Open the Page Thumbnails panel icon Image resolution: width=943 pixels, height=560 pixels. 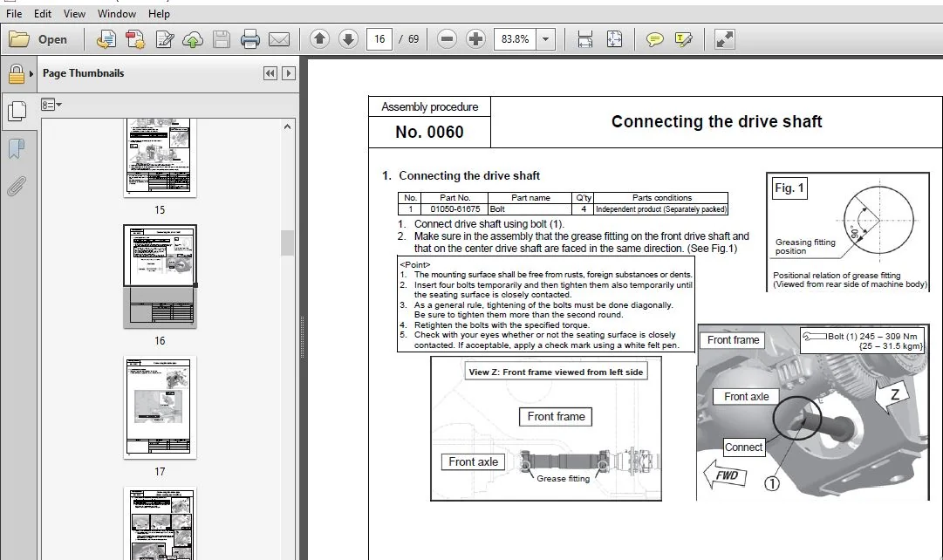click(x=17, y=111)
